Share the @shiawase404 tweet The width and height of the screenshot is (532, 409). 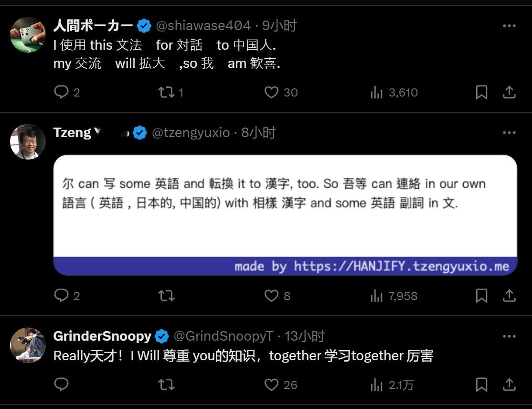pos(509,92)
